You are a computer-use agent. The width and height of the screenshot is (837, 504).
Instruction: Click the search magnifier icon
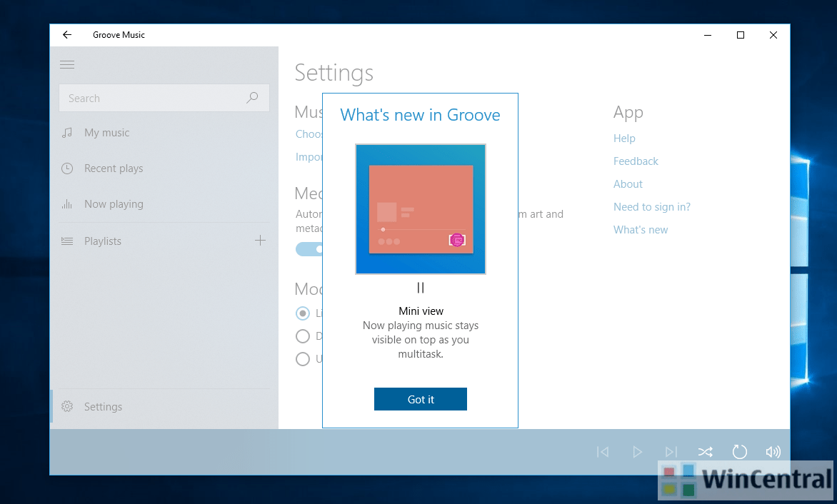click(x=253, y=97)
